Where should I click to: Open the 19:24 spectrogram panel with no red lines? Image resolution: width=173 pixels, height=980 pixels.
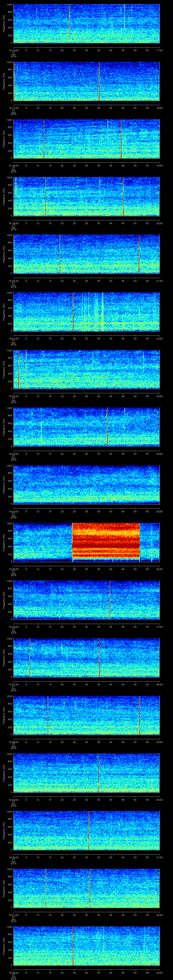86,484
